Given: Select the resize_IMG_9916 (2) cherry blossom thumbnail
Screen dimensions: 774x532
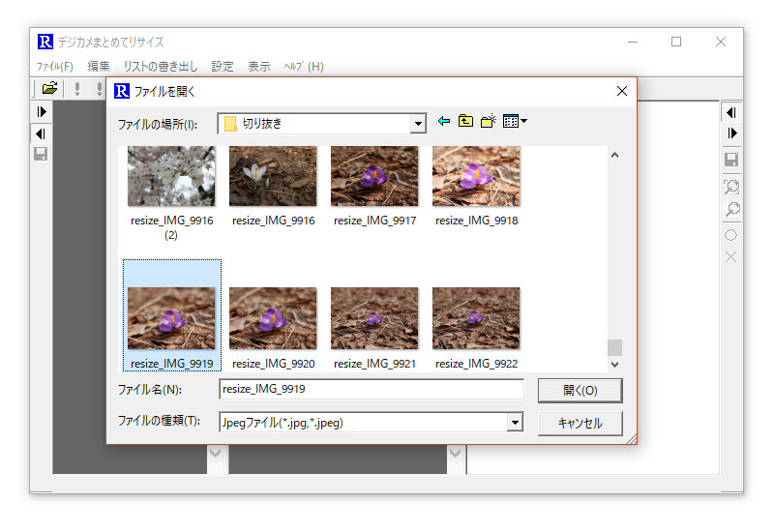Looking at the screenshot, I should [171, 176].
